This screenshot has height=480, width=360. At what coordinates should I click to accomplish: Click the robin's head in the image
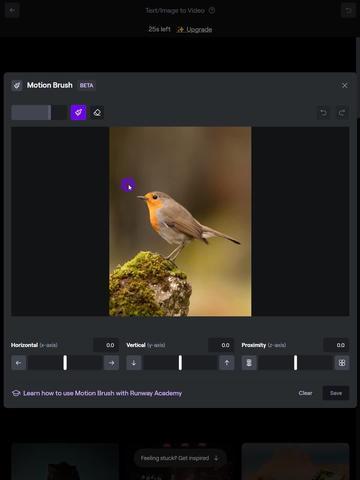click(x=157, y=197)
